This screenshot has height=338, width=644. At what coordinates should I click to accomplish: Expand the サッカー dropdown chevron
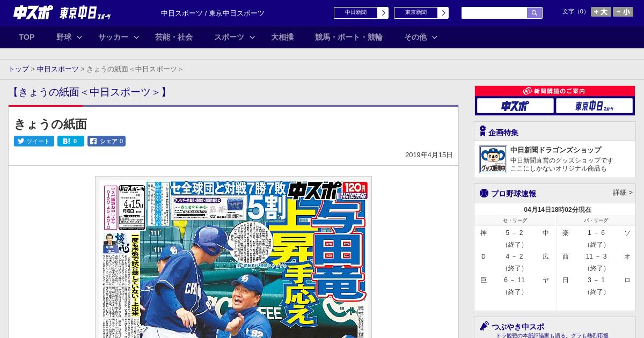click(136, 37)
